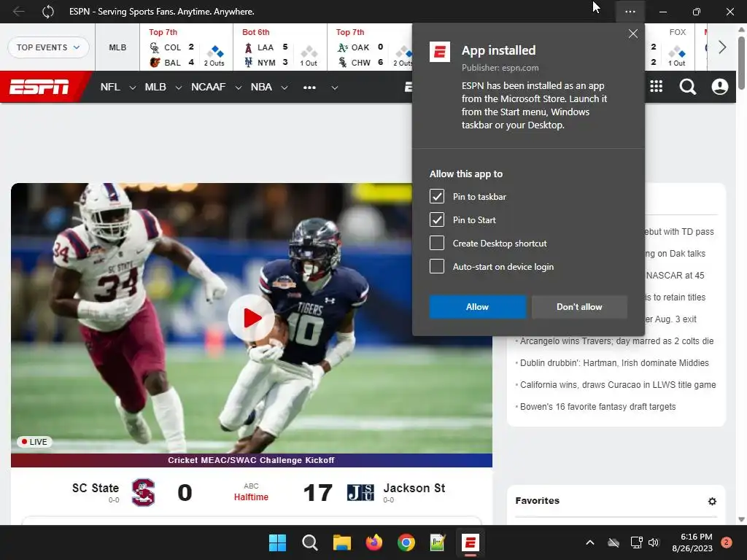Open the user profile account icon
The width and height of the screenshot is (747, 560).
(x=720, y=87)
